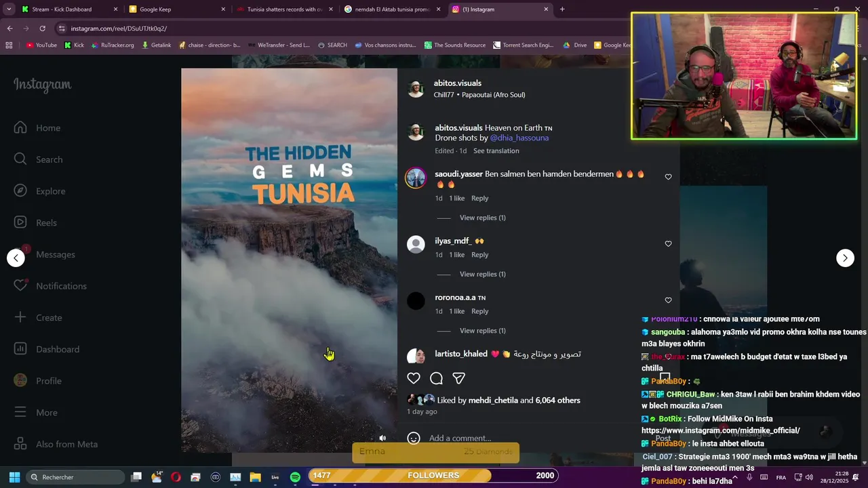
Task: Go to the previous post arrow
Action: click(16, 258)
